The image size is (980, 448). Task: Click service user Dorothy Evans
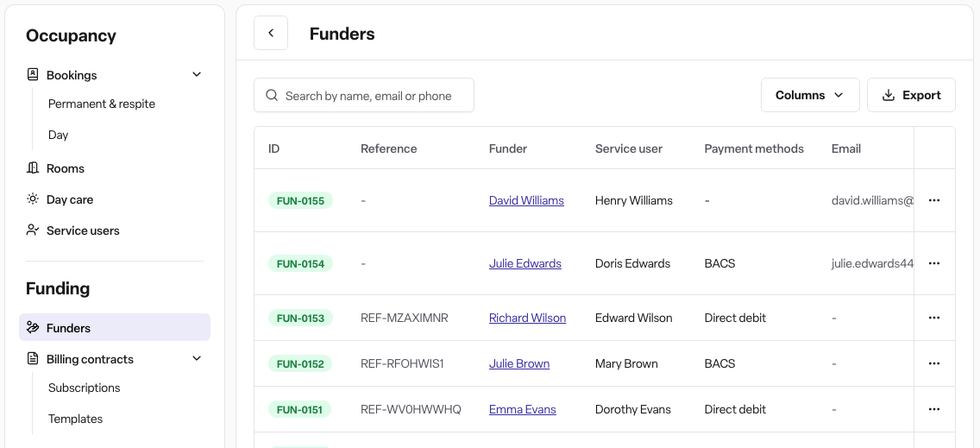pos(633,409)
